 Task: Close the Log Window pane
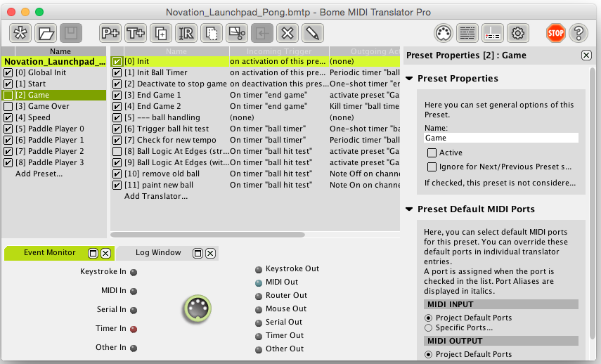coord(210,253)
